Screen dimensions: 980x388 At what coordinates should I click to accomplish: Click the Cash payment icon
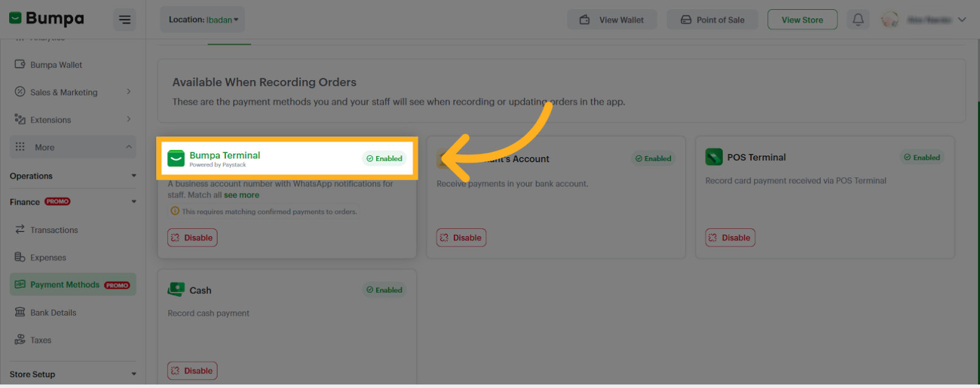[176, 290]
